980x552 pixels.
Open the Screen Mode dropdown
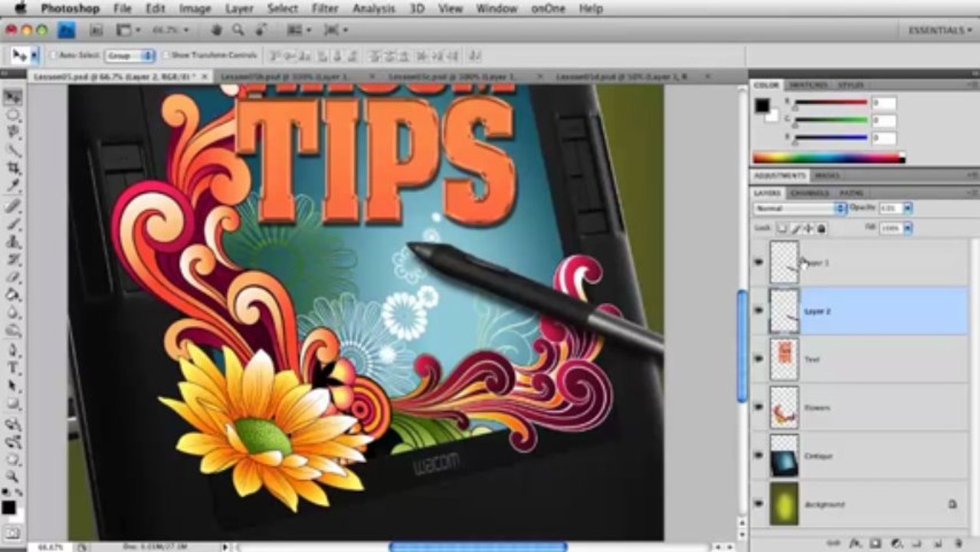[x=336, y=30]
